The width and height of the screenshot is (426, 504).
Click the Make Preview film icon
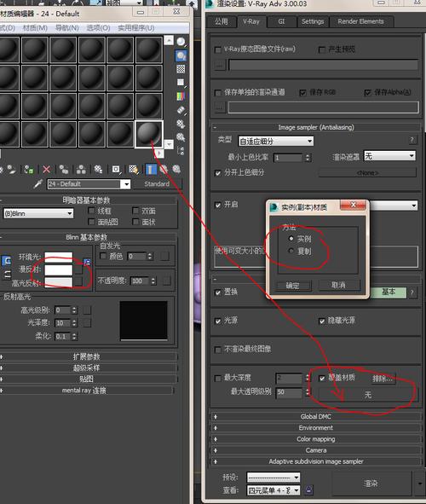pyautogui.click(x=181, y=110)
